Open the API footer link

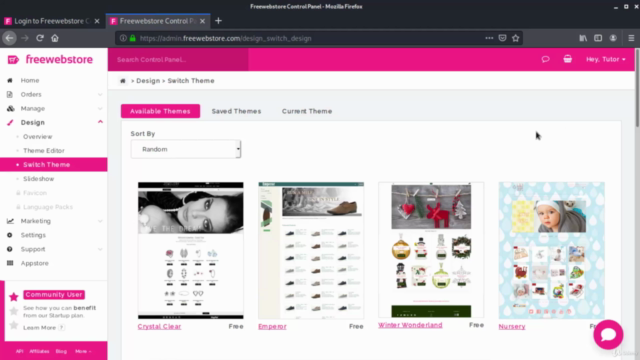19,351
